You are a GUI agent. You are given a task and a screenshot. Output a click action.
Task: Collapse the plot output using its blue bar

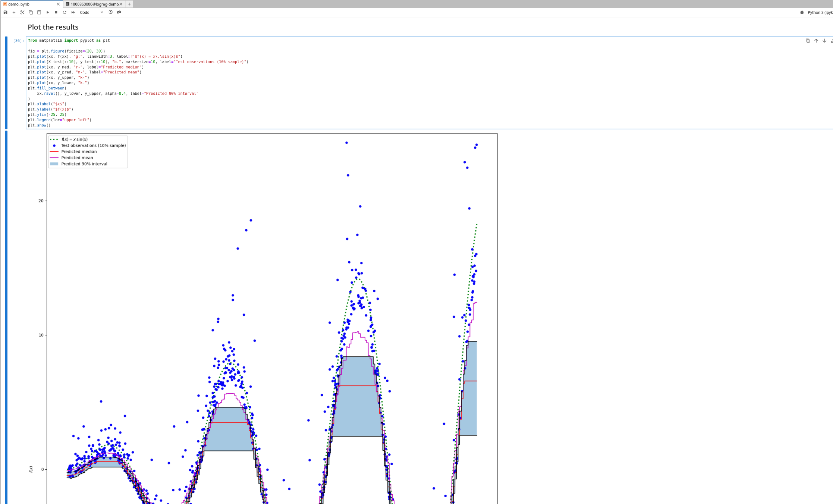click(6, 317)
